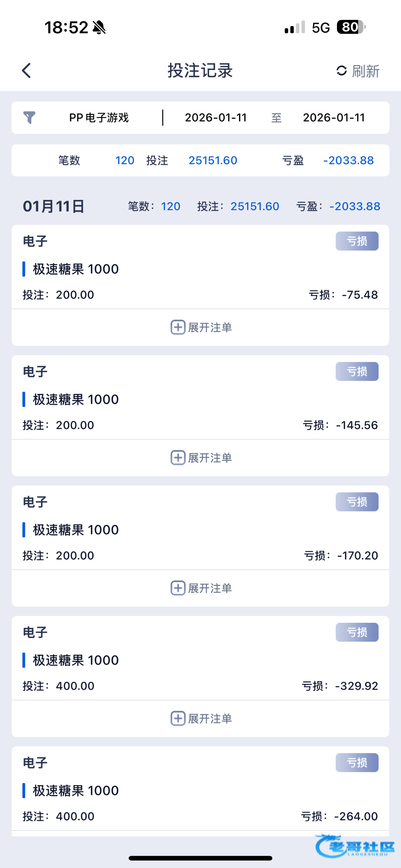401x868 pixels.
Task: Tap the back arrow icon
Action: [x=26, y=71]
